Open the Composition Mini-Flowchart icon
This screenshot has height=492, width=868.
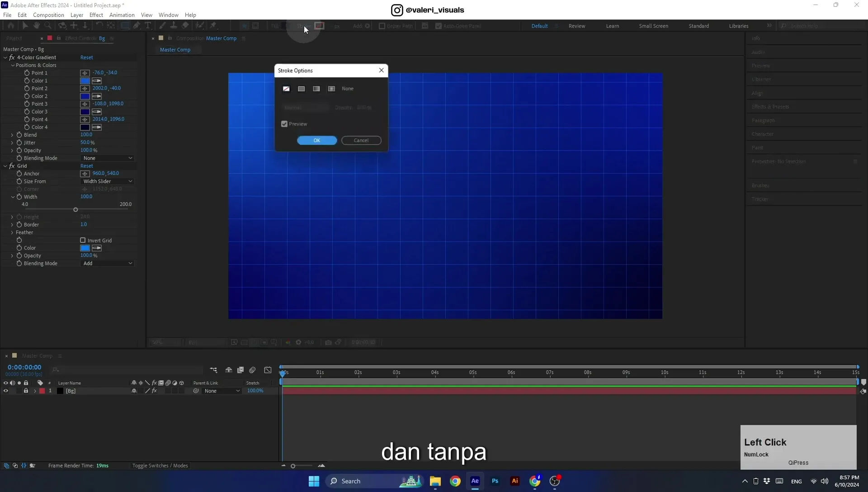coord(213,370)
